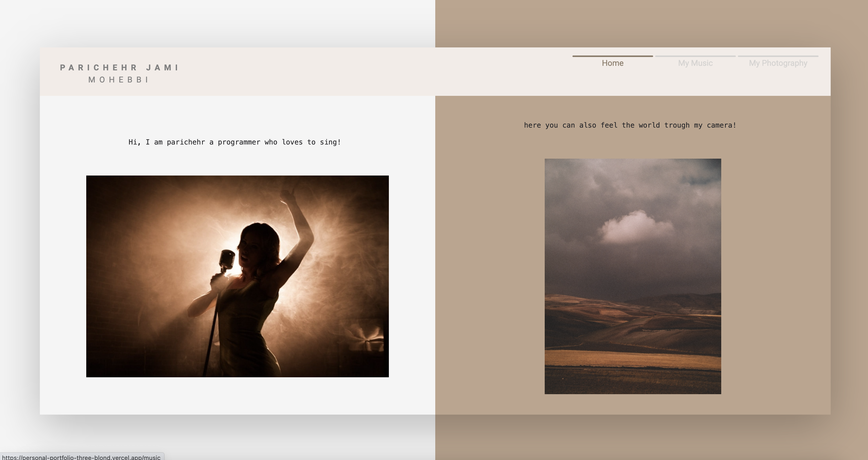Viewport: 868px width, 460px height.
Task: Click the PARICHEHR JAMI site title
Action: tap(120, 67)
